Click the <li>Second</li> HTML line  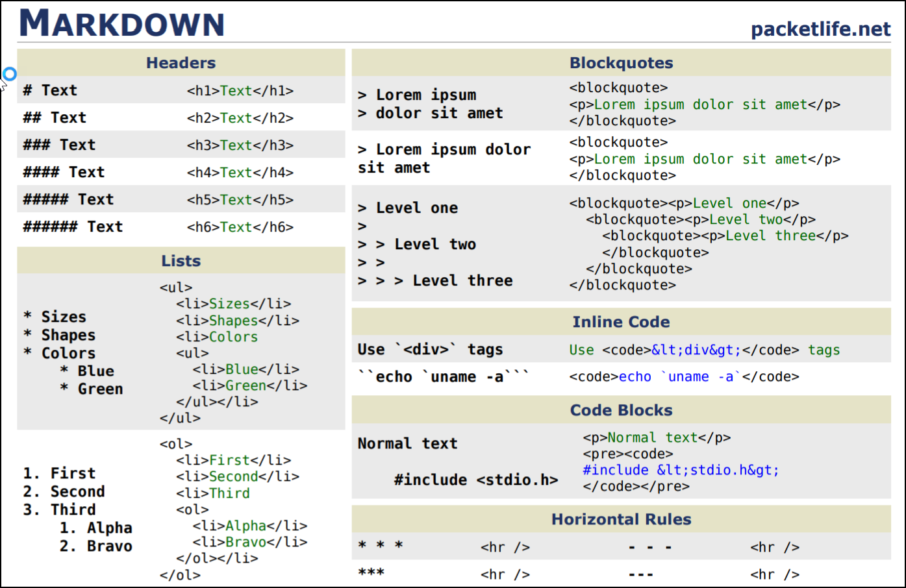237,476
